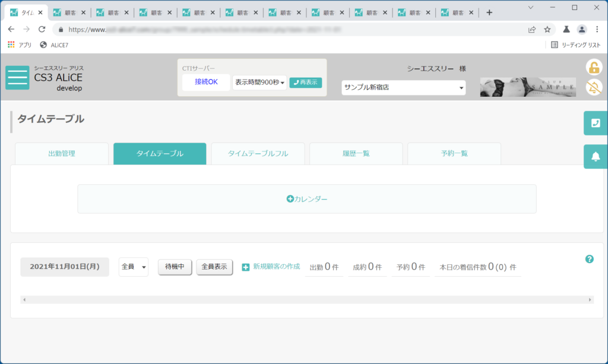
Task: Bookmark this page with the star icon
Action: click(x=547, y=30)
